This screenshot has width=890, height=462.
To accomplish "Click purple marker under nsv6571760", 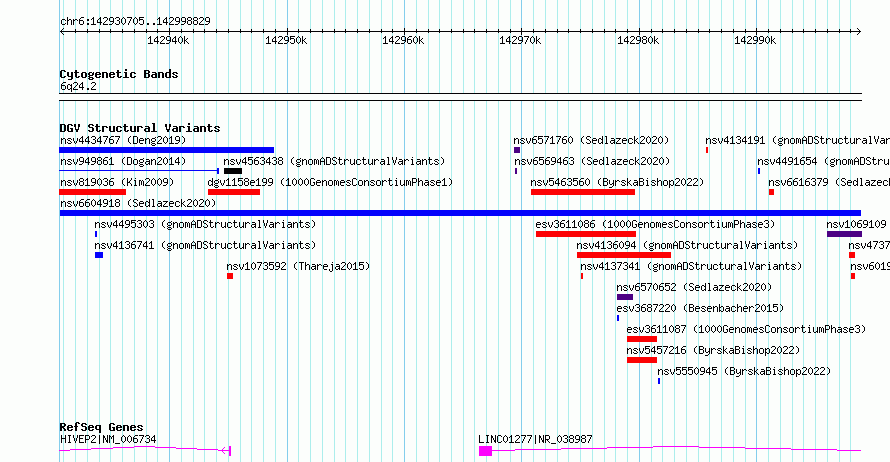I will (517, 150).
